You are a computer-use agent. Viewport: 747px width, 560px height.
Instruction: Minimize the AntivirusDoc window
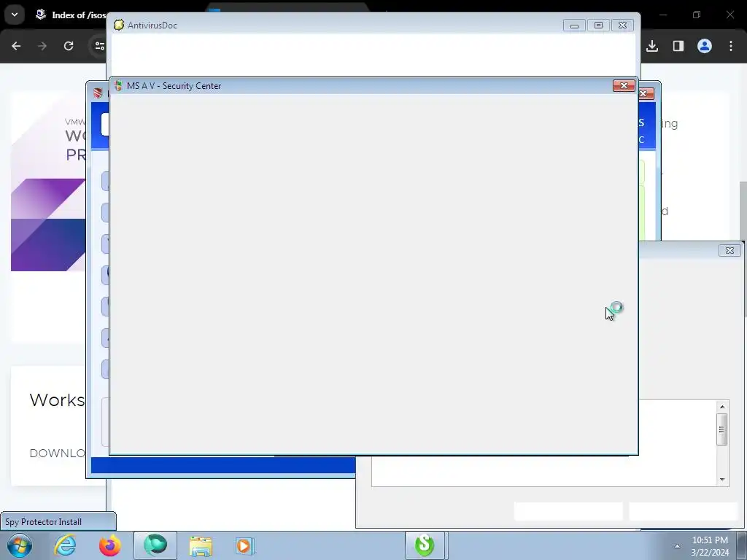574,26
